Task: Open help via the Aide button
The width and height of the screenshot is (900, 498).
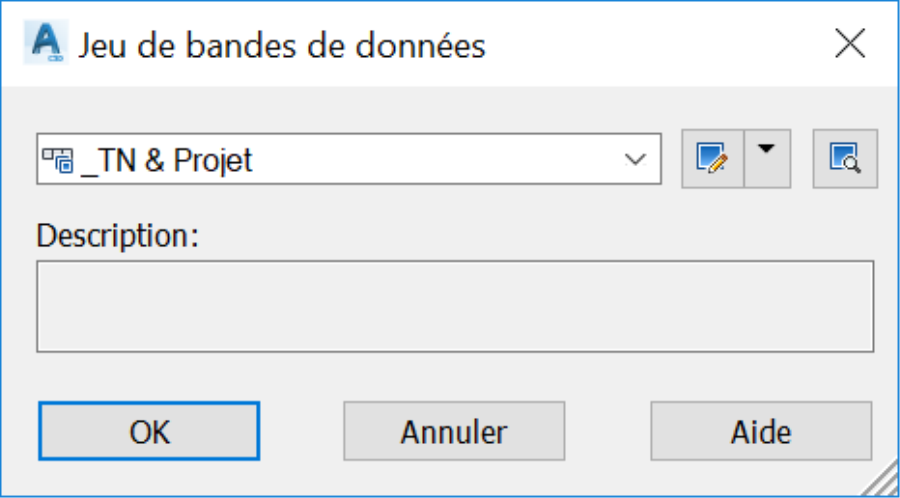Action: [761, 431]
